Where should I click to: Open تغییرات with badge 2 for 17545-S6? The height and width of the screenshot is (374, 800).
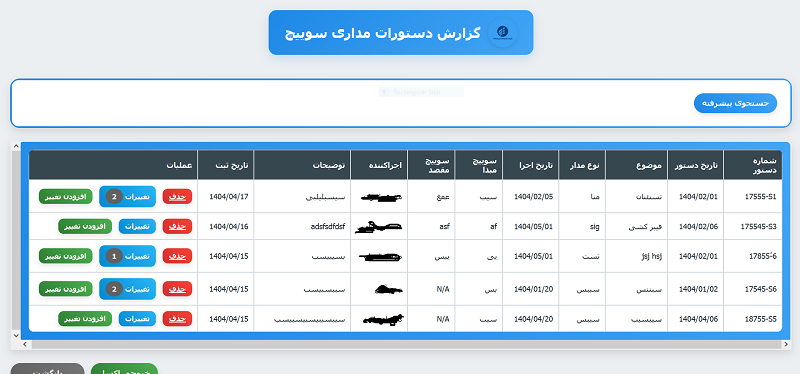click(x=128, y=289)
